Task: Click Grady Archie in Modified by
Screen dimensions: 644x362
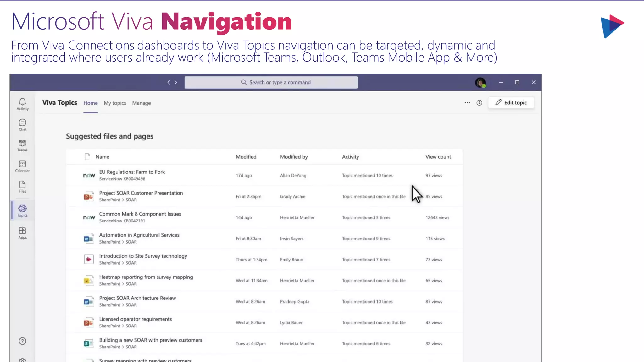Action: coord(293,196)
